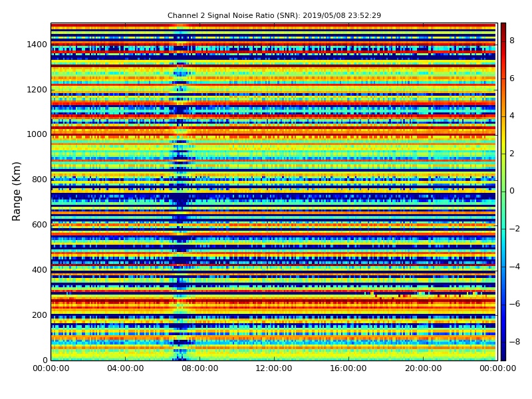The width and height of the screenshot is (532, 399).
Task: Click the colorbar label −8
Action: [x=515, y=342]
